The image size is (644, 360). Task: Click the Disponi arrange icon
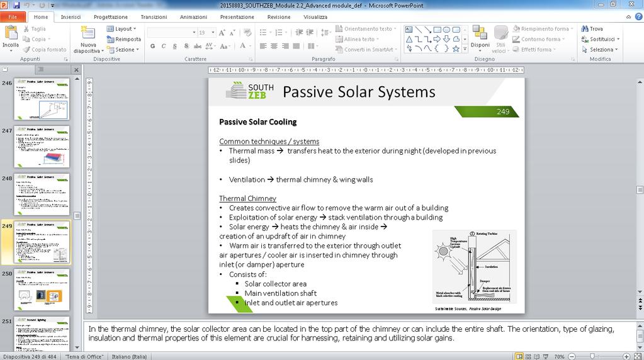coord(480,33)
